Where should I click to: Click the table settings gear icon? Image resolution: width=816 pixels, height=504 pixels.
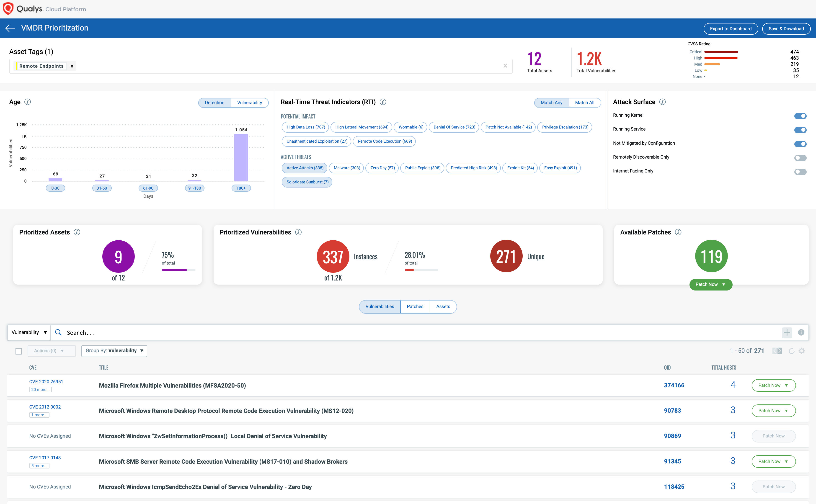(x=802, y=351)
